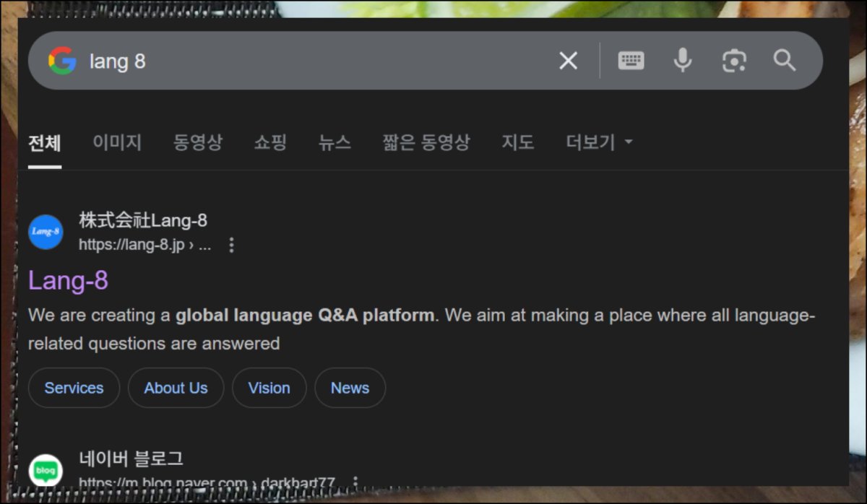Switch to the 짧은 동영상 tab
Viewport: 867px width, 504px height.
426,142
